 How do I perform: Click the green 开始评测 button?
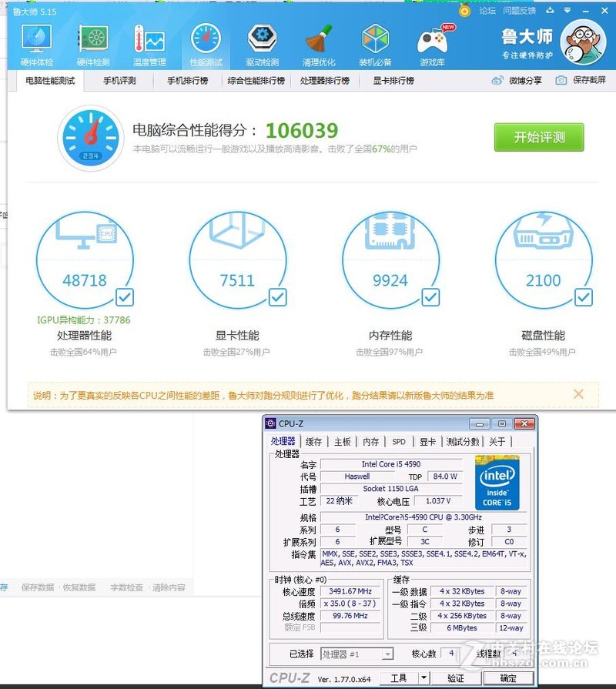coord(539,138)
